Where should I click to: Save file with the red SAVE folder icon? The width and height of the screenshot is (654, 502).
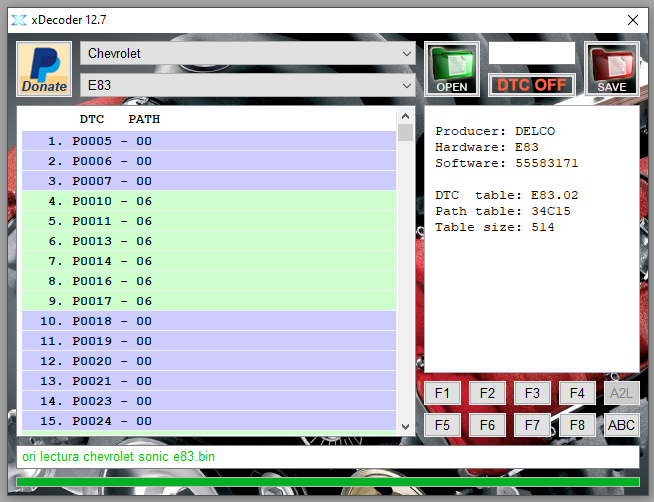click(611, 69)
